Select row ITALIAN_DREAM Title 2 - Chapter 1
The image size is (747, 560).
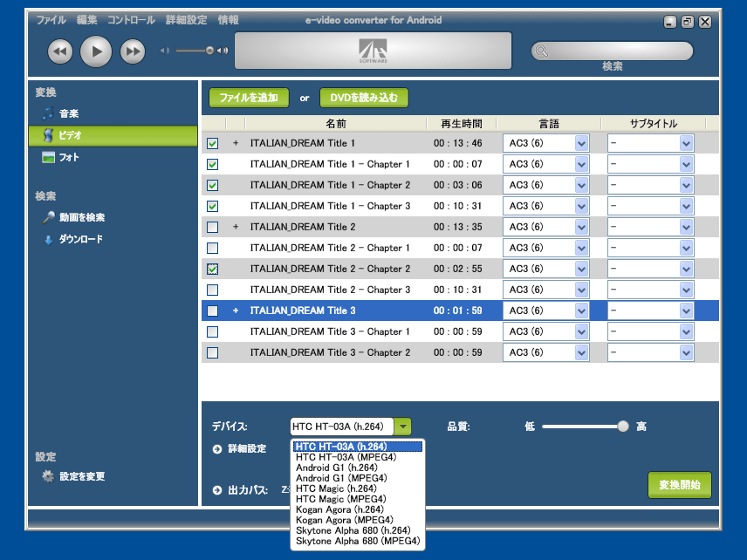point(460,248)
